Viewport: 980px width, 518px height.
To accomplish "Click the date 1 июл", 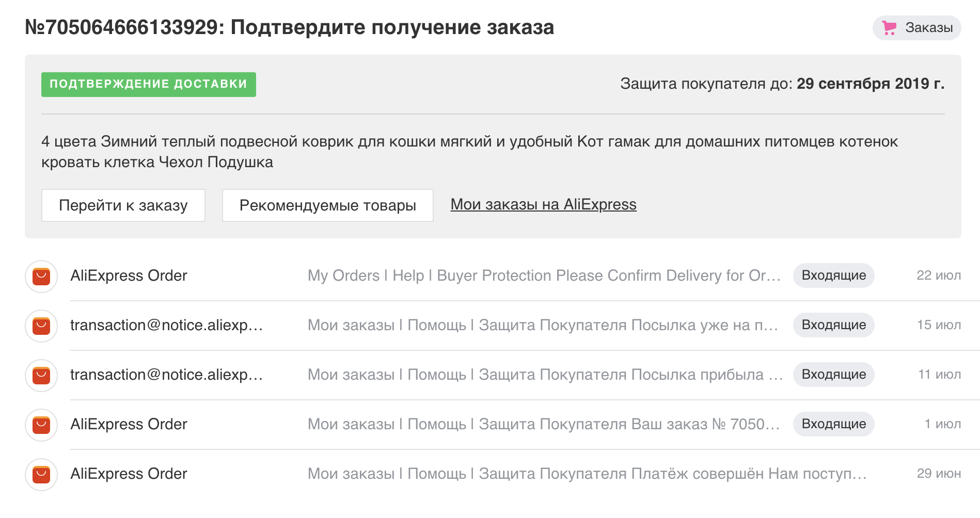I will [x=943, y=424].
